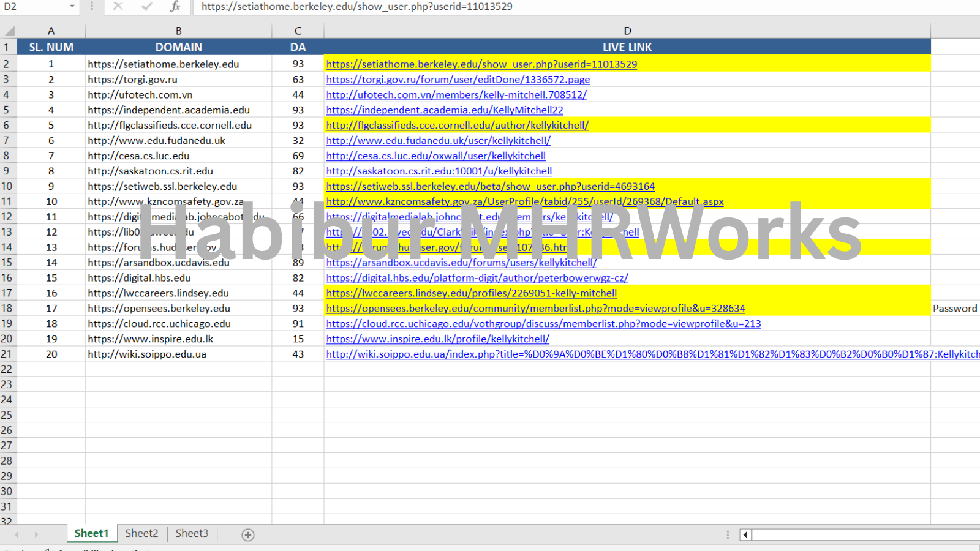
Task: Open the torgi.gov.ru forum live link
Action: click(458, 80)
